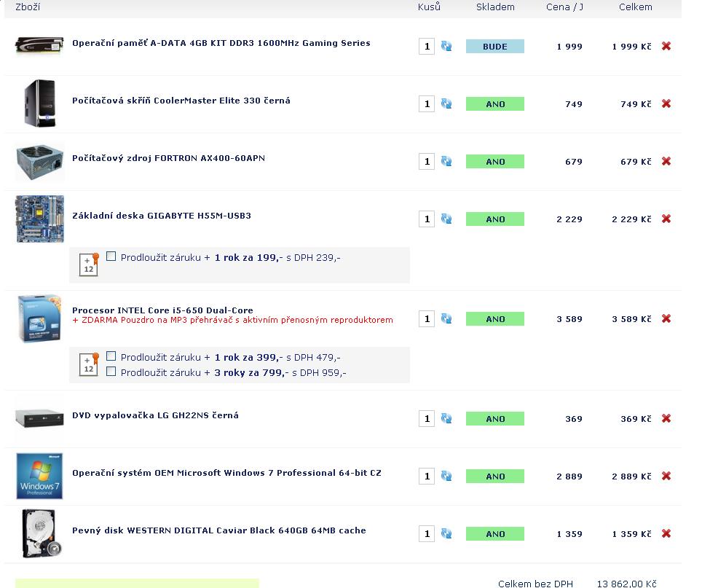Click the ZDARMA Pouzdro na MP3 přehrávač text

pyautogui.click(x=233, y=320)
